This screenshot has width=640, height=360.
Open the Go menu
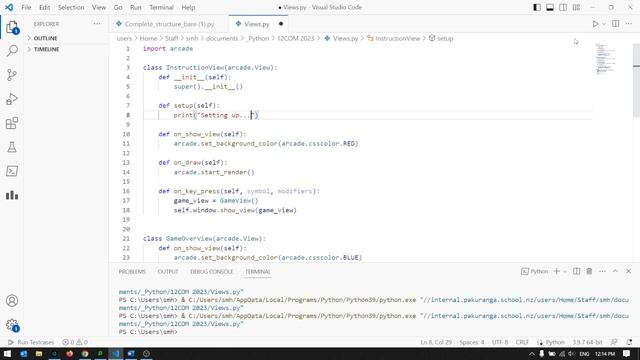(x=118, y=7)
